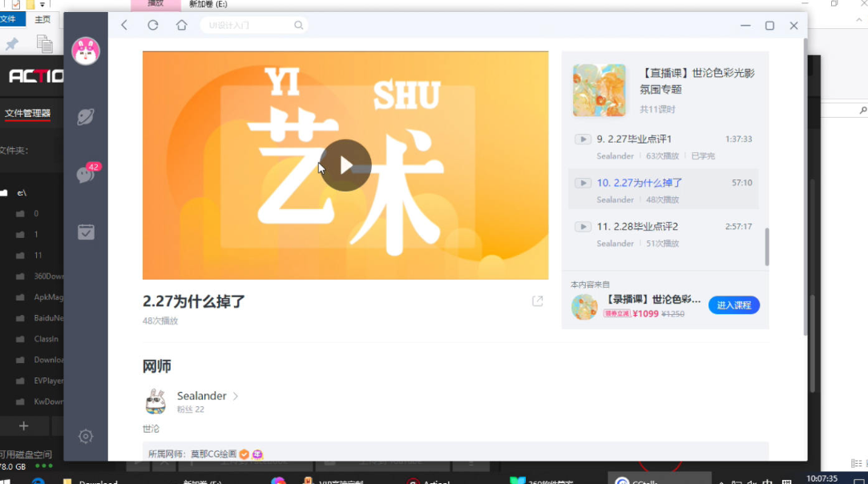Play lesson 11. 2.28毕业点评2
The image size is (868, 484).
pyautogui.click(x=663, y=234)
